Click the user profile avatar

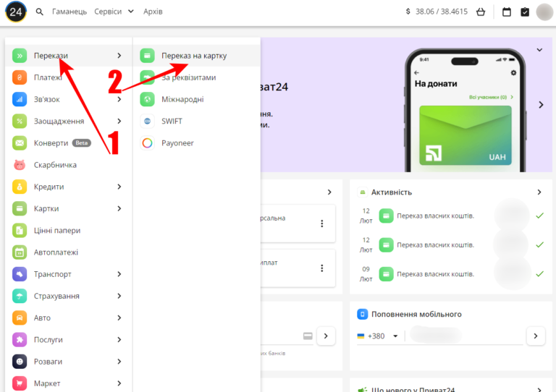[x=544, y=12]
